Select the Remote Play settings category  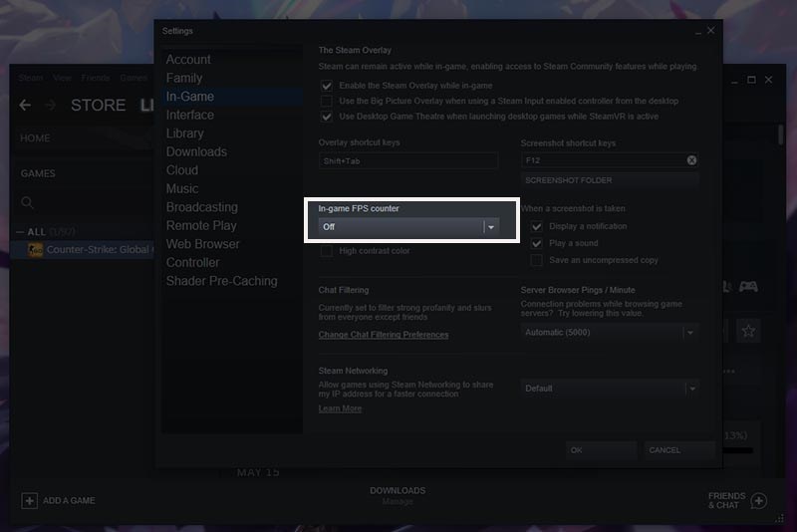(x=201, y=225)
